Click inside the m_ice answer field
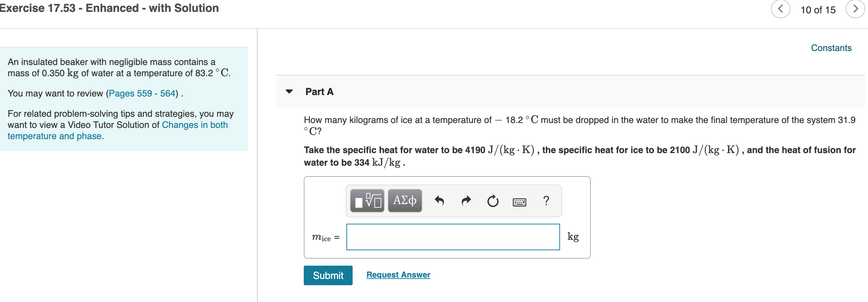The height and width of the screenshot is (302, 868). tap(452, 237)
